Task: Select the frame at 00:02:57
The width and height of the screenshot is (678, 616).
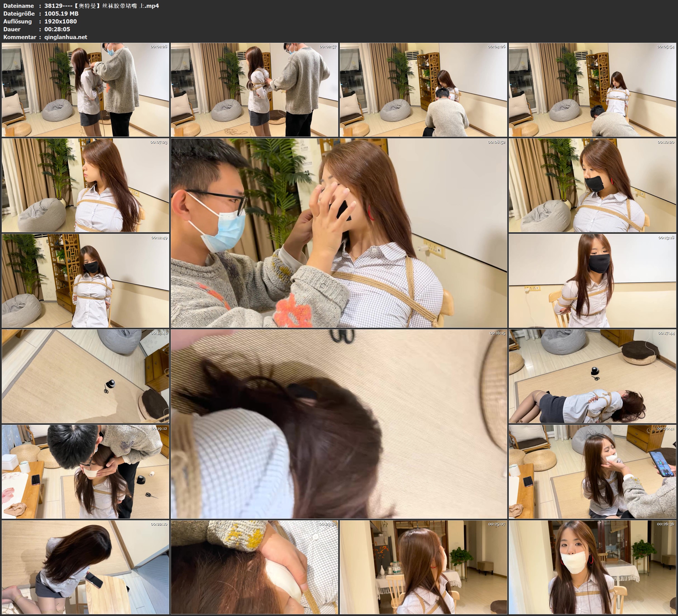Action: [254, 89]
